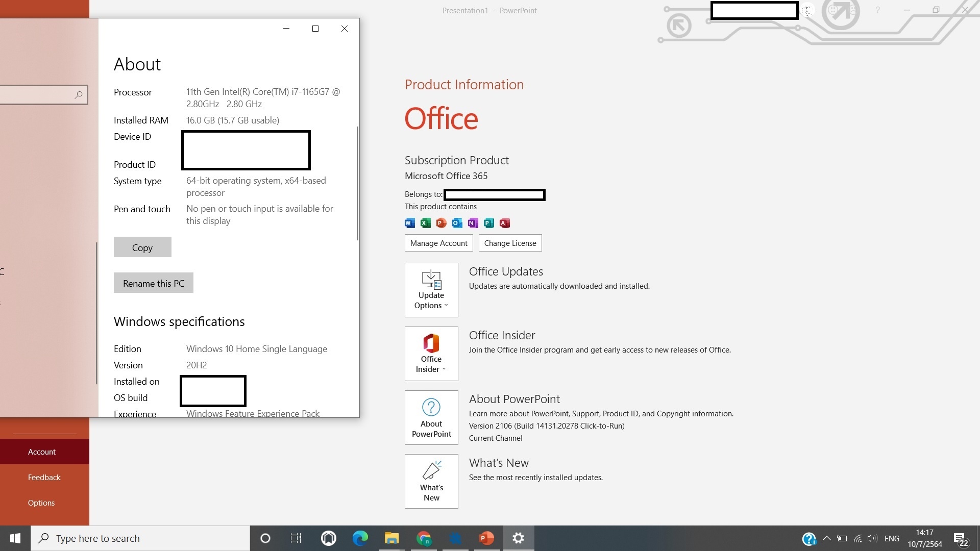Viewport: 980px width, 551px height.
Task: Open Options in the backstage menu
Action: (x=41, y=503)
